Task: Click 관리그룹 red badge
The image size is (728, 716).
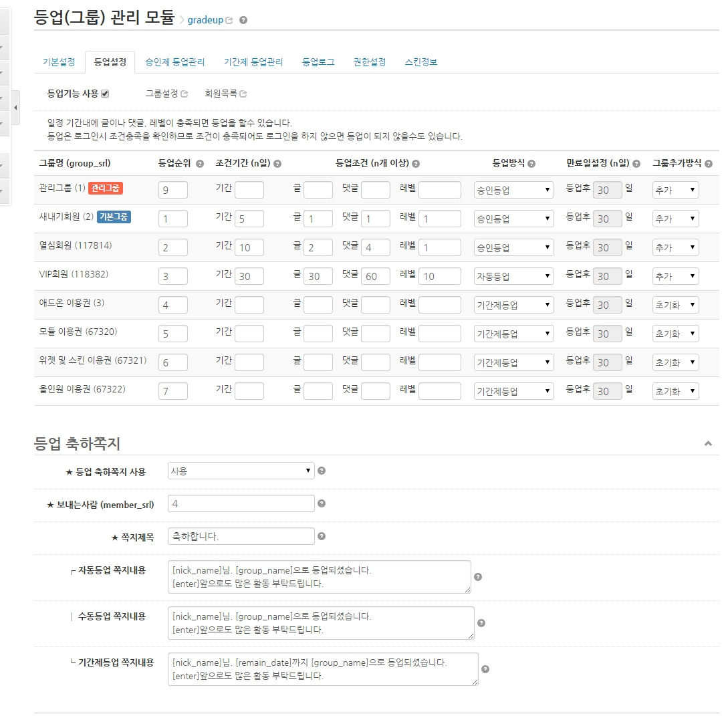Action: pyautogui.click(x=106, y=188)
